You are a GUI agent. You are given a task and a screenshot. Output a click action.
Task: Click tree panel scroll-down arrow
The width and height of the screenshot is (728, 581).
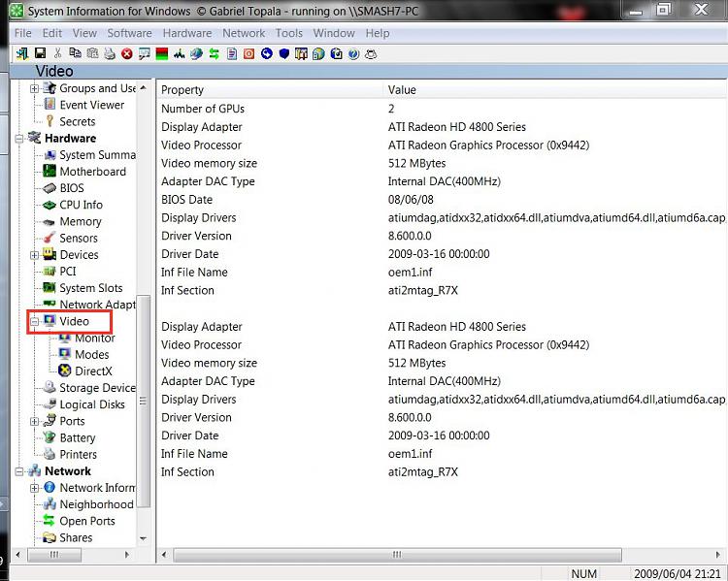[143, 538]
